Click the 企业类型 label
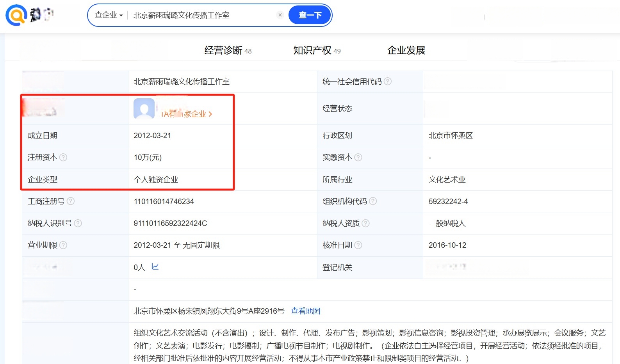 tap(43, 179)
